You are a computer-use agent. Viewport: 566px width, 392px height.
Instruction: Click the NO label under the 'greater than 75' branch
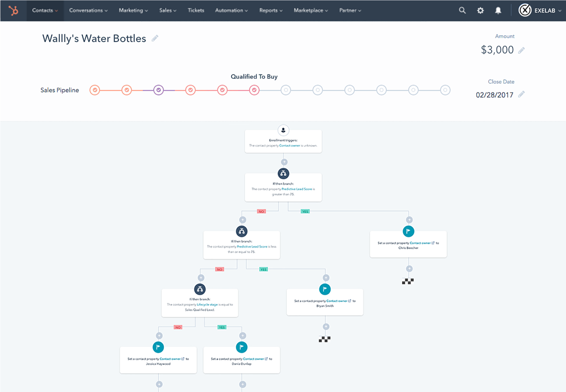pos(262,212)
